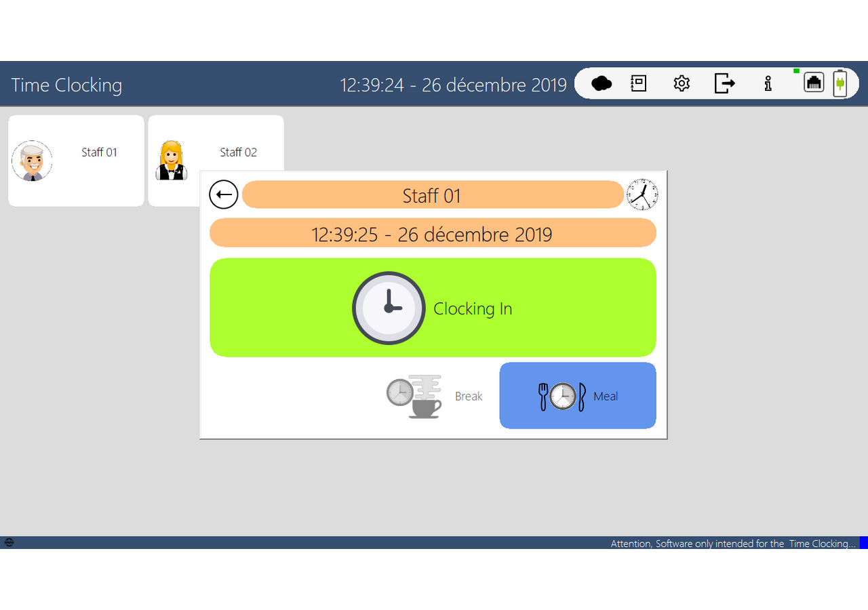The image size is (868, 610).
Task: Show app information via the info icon
Action: click(x=768, y=83)
